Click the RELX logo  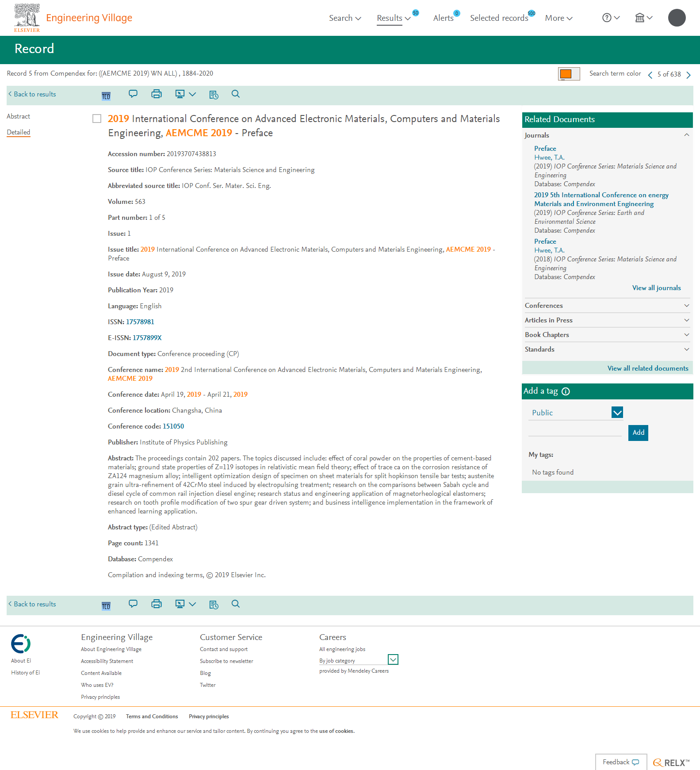(671, 762)
